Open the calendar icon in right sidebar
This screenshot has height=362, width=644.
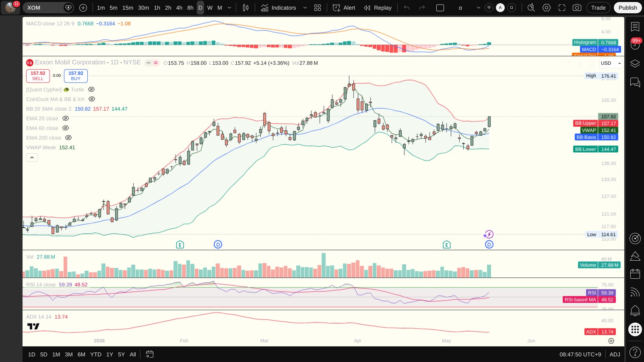tap(635, 274)
